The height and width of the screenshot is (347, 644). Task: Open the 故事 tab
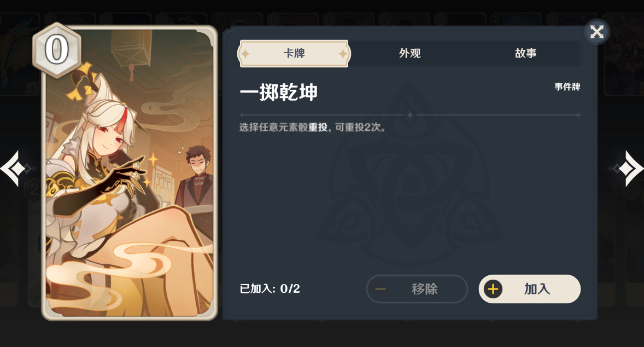tap(526, 54)
